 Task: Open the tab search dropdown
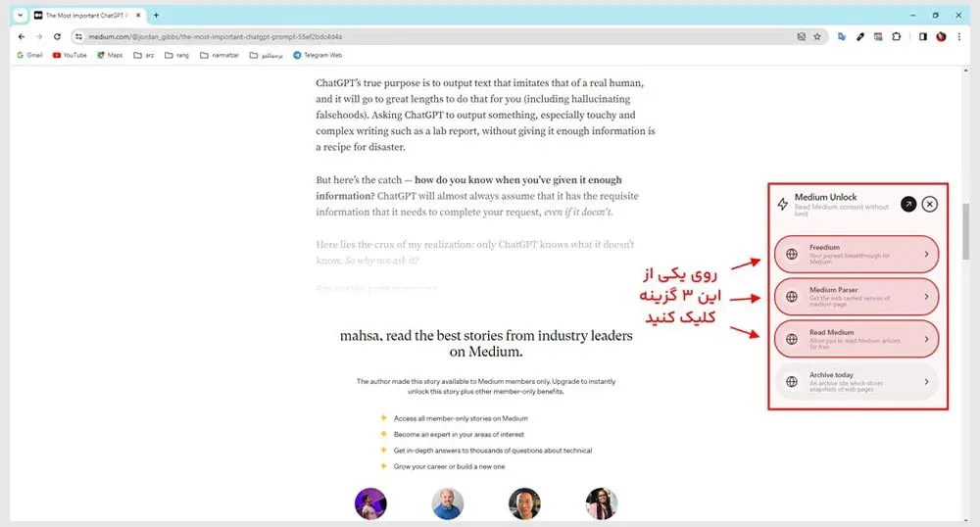tap(20, 15)
